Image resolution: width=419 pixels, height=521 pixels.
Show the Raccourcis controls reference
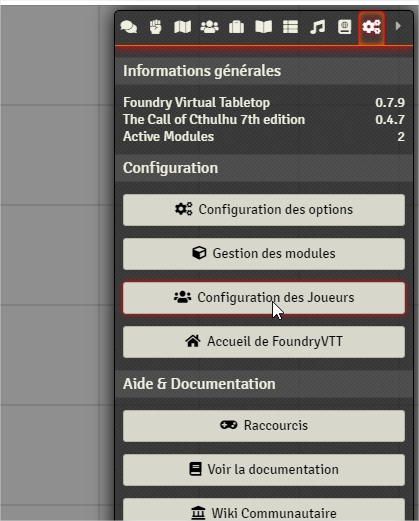(264, 426)
